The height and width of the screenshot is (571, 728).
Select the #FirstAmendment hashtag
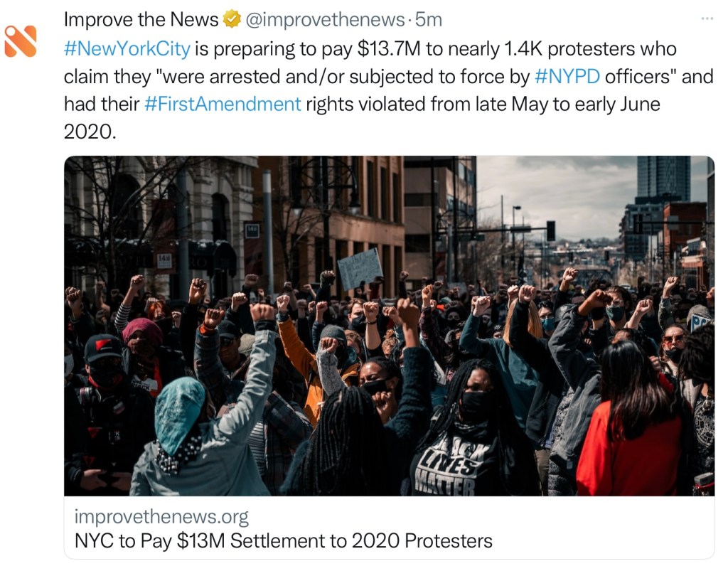point(223,104)
